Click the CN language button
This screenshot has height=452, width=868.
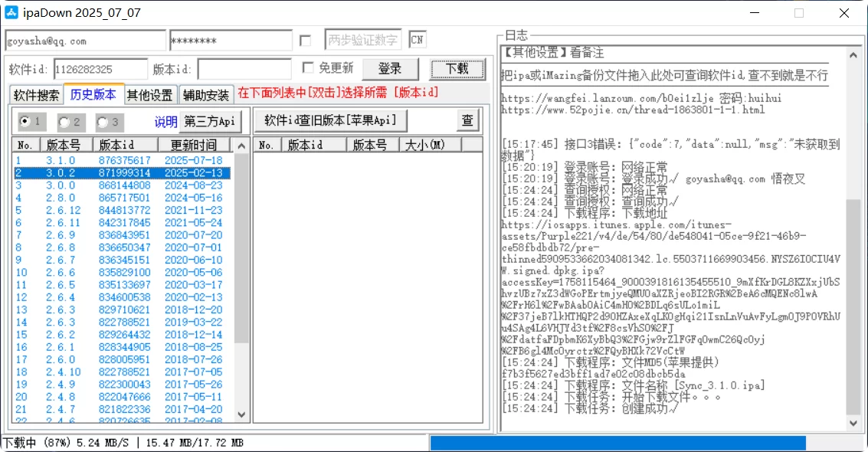[416, 39]
